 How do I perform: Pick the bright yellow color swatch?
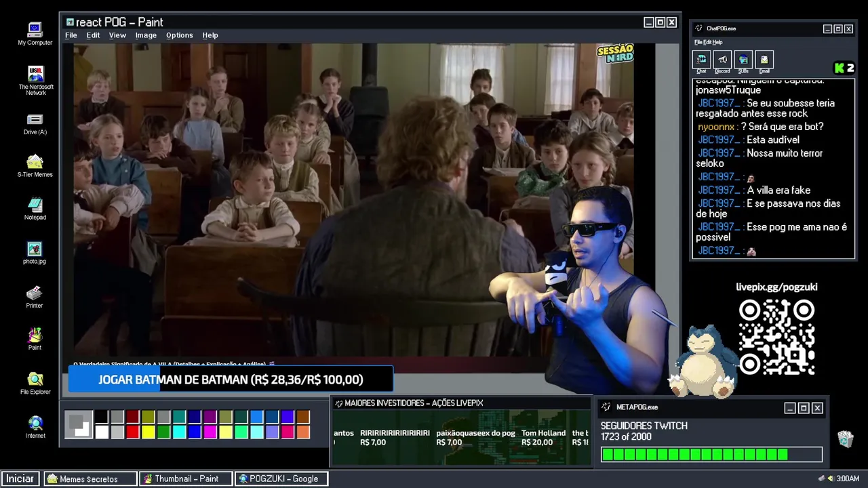149,432
